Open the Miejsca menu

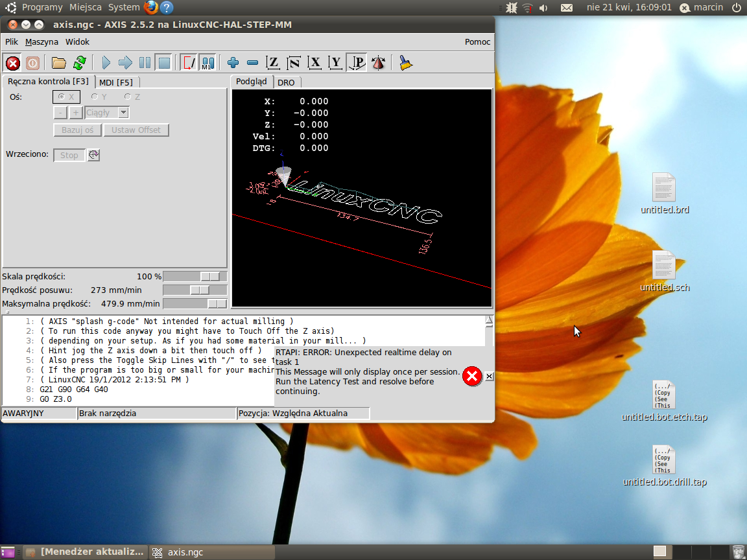pos(86,7)
